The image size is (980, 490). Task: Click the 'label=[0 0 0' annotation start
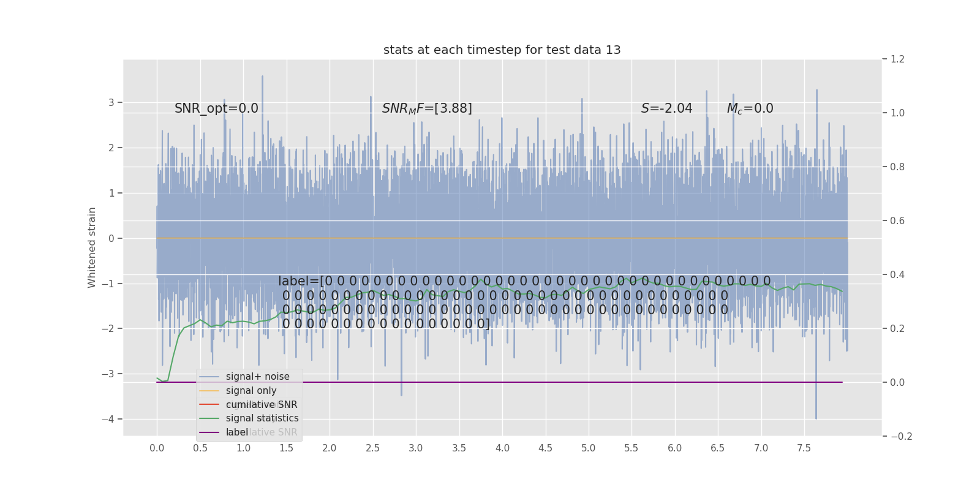tap(317, 281)
